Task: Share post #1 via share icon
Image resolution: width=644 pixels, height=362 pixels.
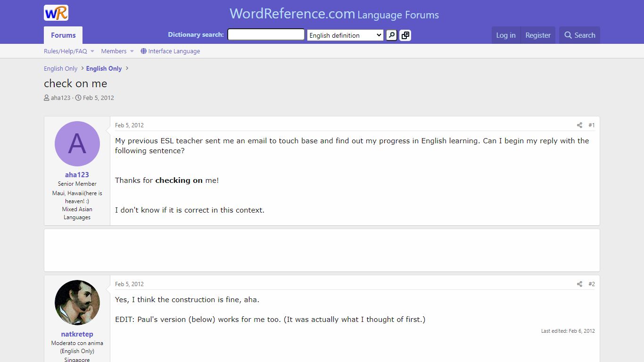Action: click(x=579, y=125)
